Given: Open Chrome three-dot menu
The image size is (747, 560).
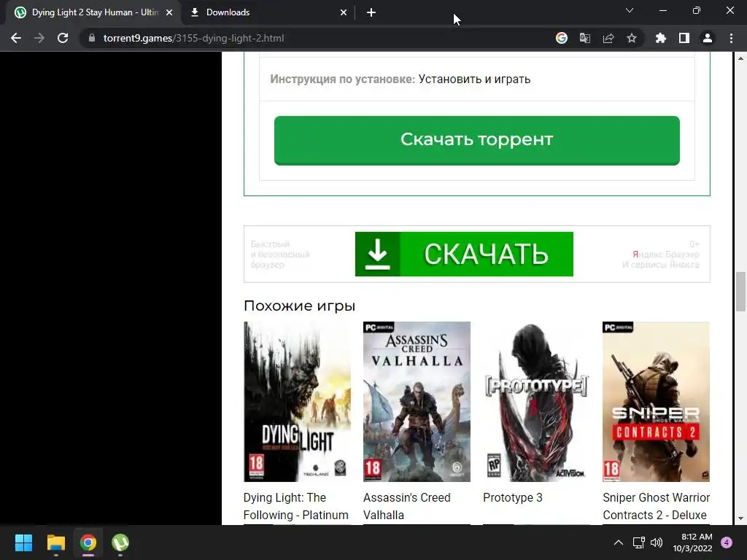Looking at the screenshot, I should click(731, 38).
